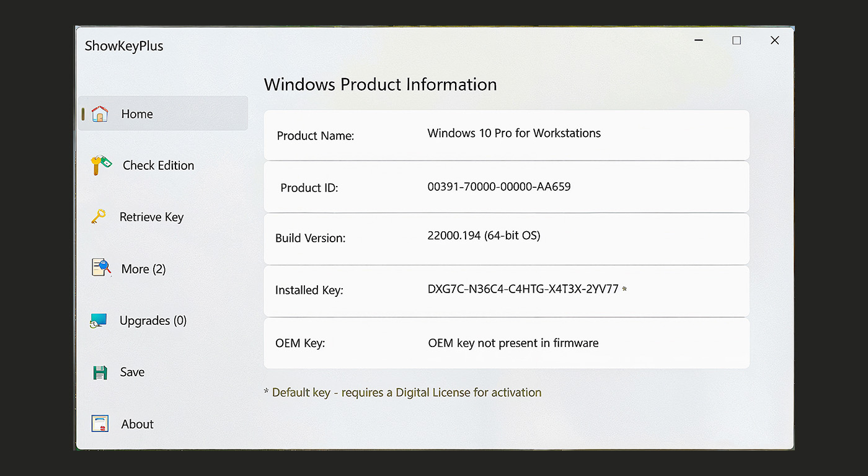The image size is (868, 476).
Task: Select installed key DXG7C-N36C4-C4HTG-X4T3X-2YV77
Action: (523, 289)
